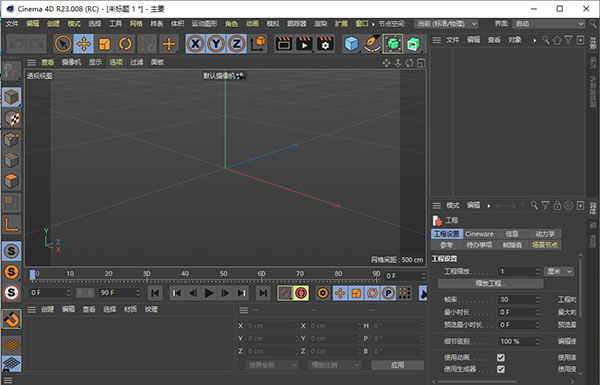Image resolution: width=600 pixels, height=385 pixels.
Task: Open the 运动图形 MoGraph menu
Action: [x=204, y=24]
